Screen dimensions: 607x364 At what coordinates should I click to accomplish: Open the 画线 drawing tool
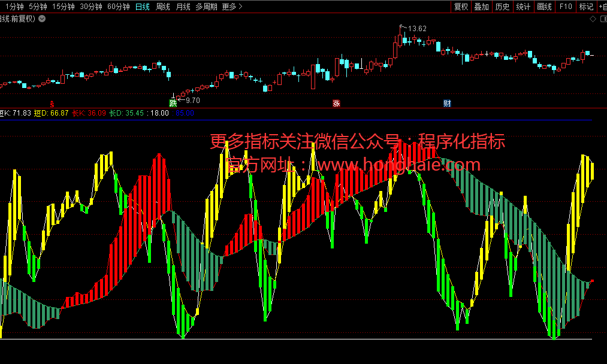click(x=544, y=7)
